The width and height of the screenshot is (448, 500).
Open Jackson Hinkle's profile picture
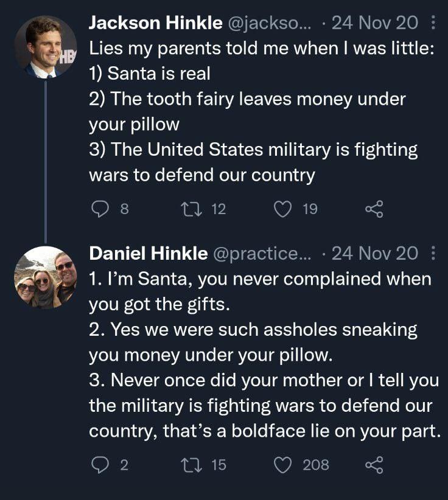pos(44,47)
